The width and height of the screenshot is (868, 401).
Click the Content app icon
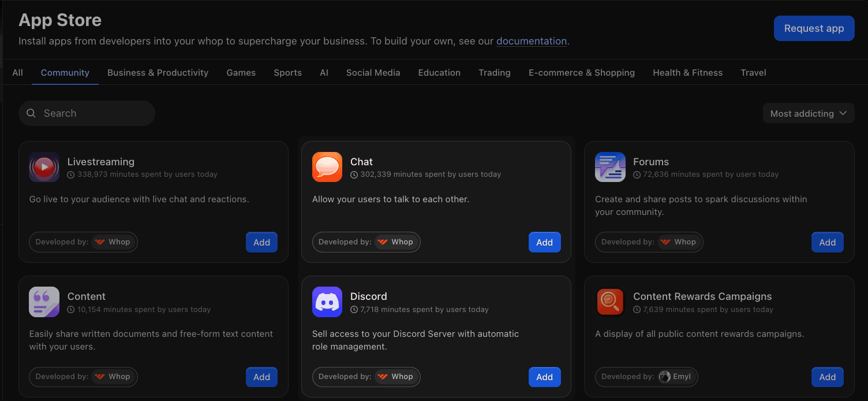point(44,302)
